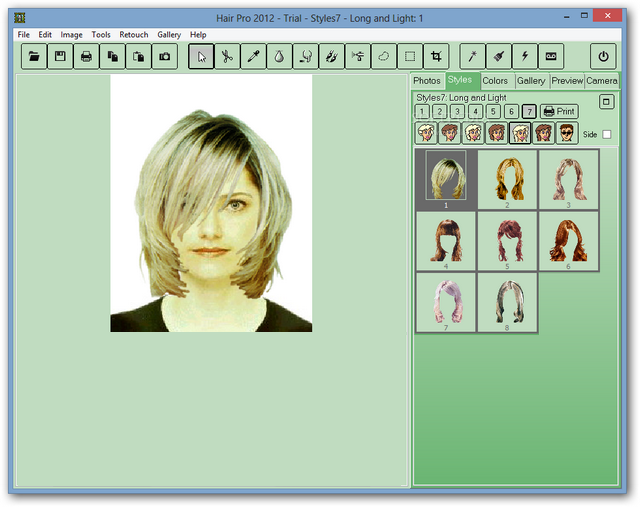Select style page number 3
The height and width of the screenshot is (507, 640).
click(x=457, y=112)
